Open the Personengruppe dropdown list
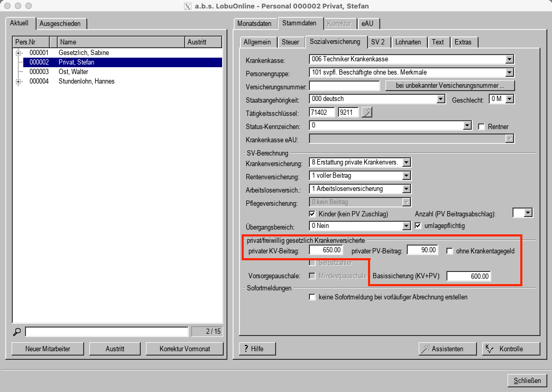The image size is (552, 392). (x=510, y=72)
